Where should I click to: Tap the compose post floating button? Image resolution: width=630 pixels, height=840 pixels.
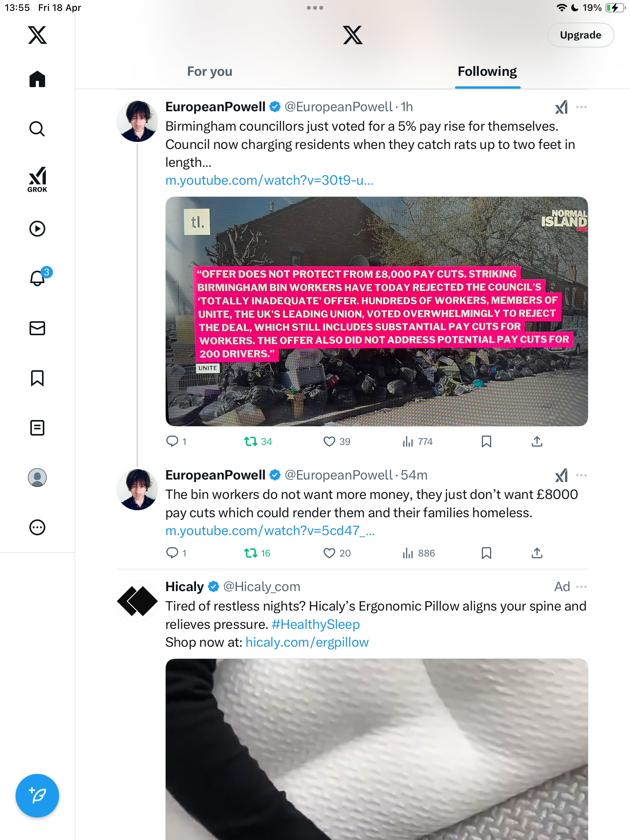click(x=37, y=796)
